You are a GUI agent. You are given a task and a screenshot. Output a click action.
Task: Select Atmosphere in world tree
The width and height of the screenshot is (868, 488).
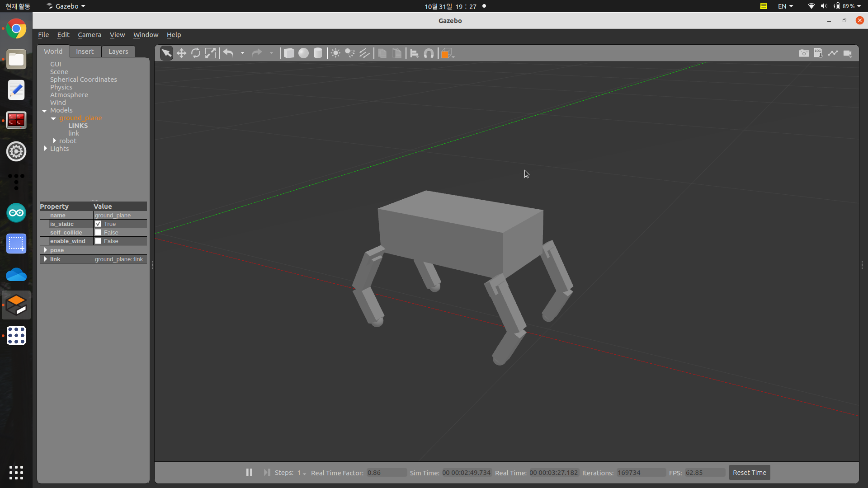click(69, 95)
